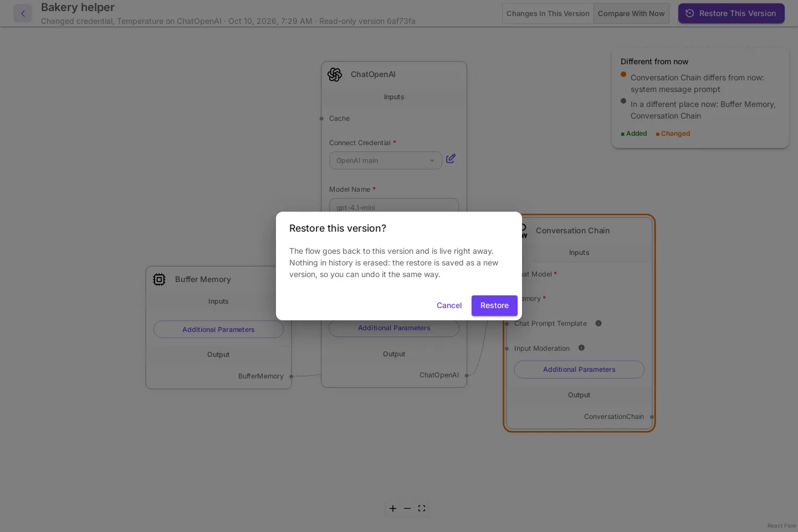
Task: Open the Connect Credential dropdown
Action: [386, 161]
